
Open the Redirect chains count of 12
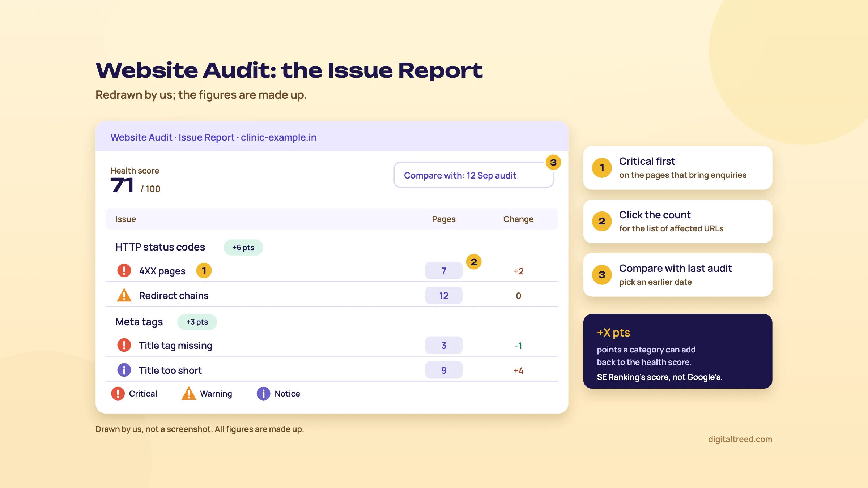point(444,295)
